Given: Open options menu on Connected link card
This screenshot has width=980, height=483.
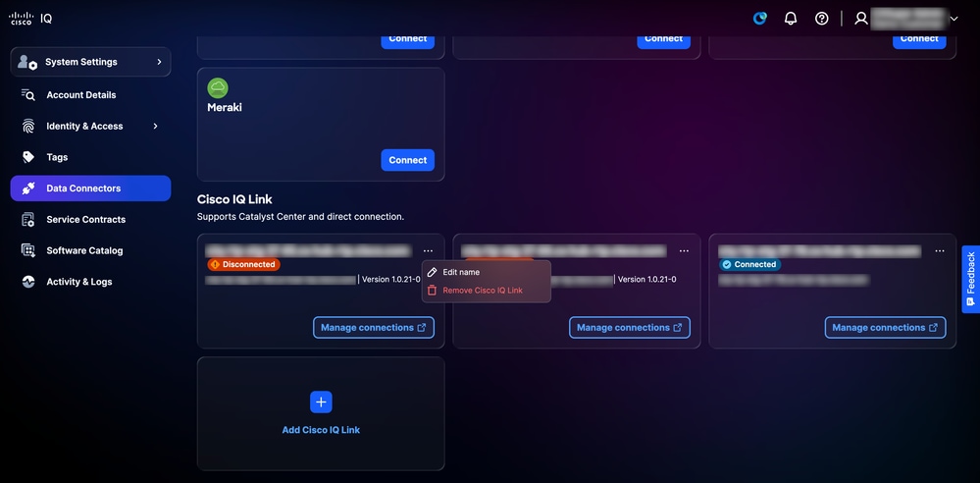Looking at the screenshot, I should click(940, 251).
